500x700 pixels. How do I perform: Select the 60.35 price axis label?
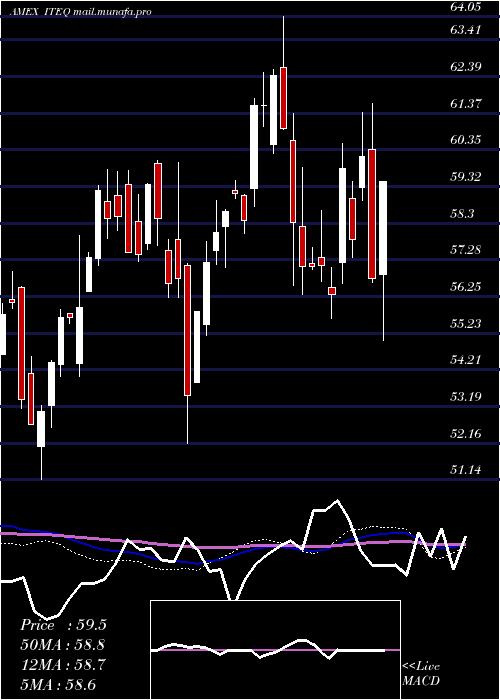pyautogui.click(x=465, y=140)
